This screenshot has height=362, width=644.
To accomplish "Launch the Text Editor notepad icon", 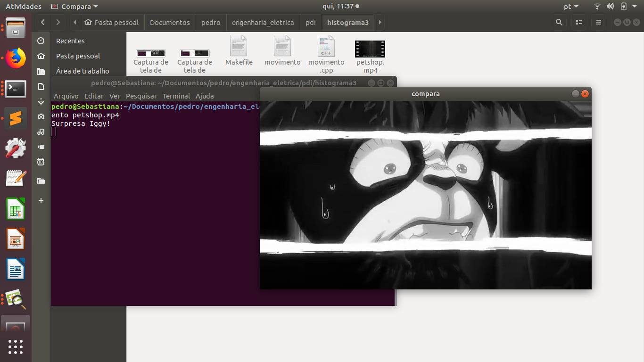I will [16, 179].
